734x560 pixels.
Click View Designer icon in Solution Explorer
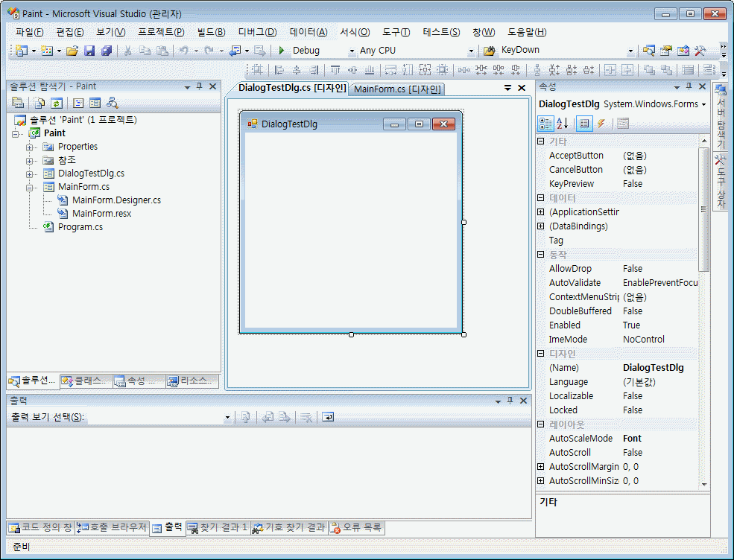pyautogui.click(x=95, y=103)
